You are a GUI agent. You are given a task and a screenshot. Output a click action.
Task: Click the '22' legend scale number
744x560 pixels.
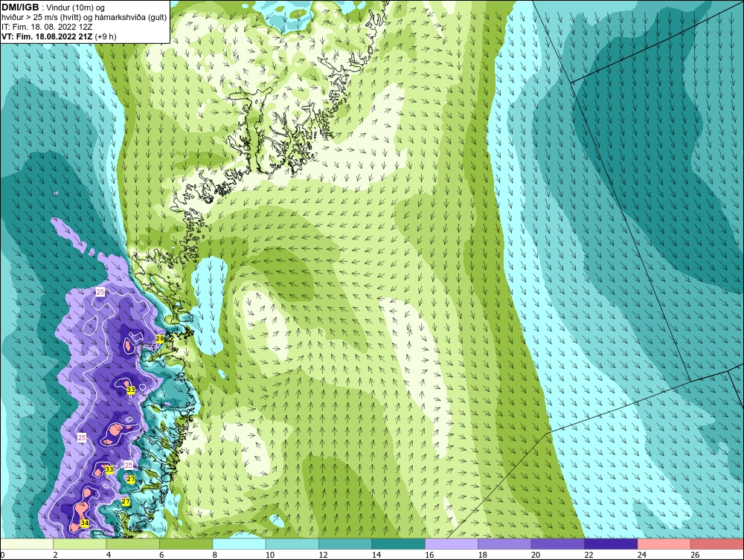[589, 555]
